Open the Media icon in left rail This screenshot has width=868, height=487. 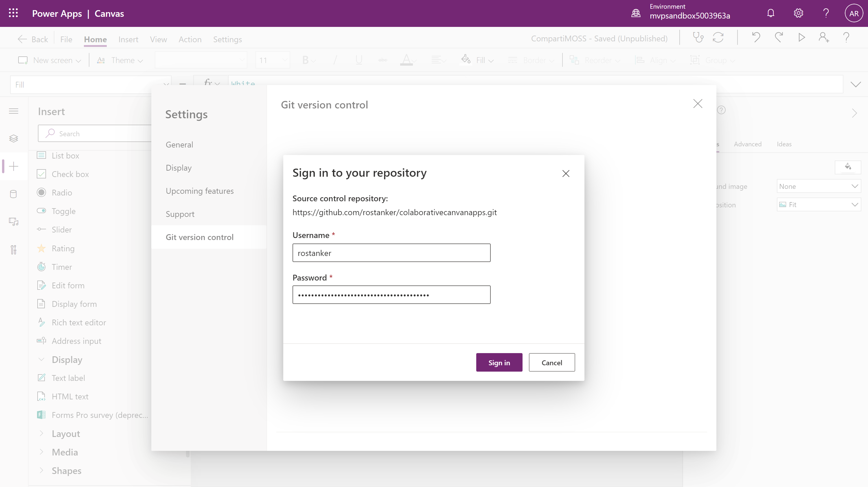point(14,222)
